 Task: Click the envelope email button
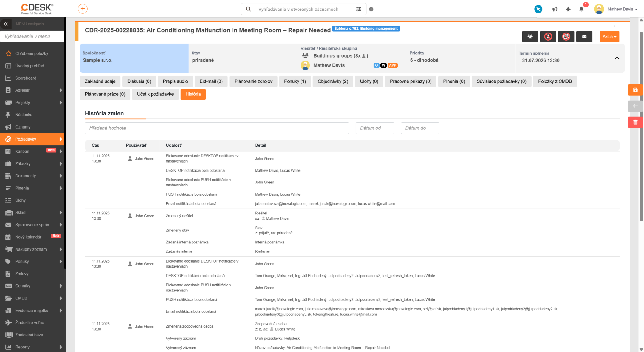coord(584,37)
